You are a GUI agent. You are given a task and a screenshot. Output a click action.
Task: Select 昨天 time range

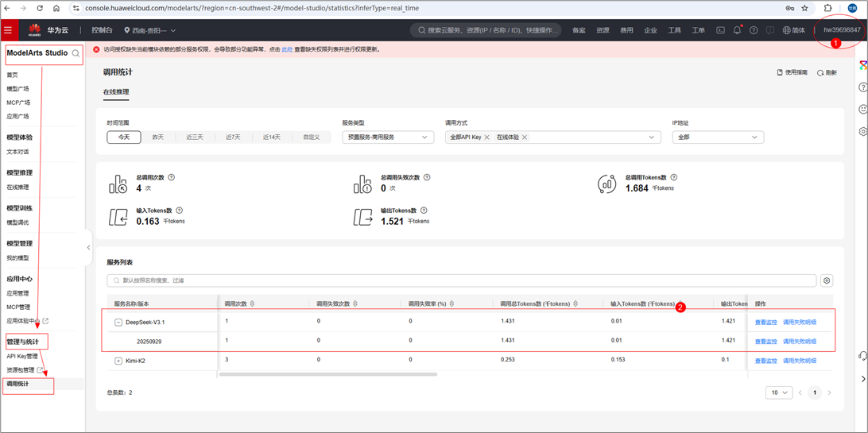coord(157,137)
